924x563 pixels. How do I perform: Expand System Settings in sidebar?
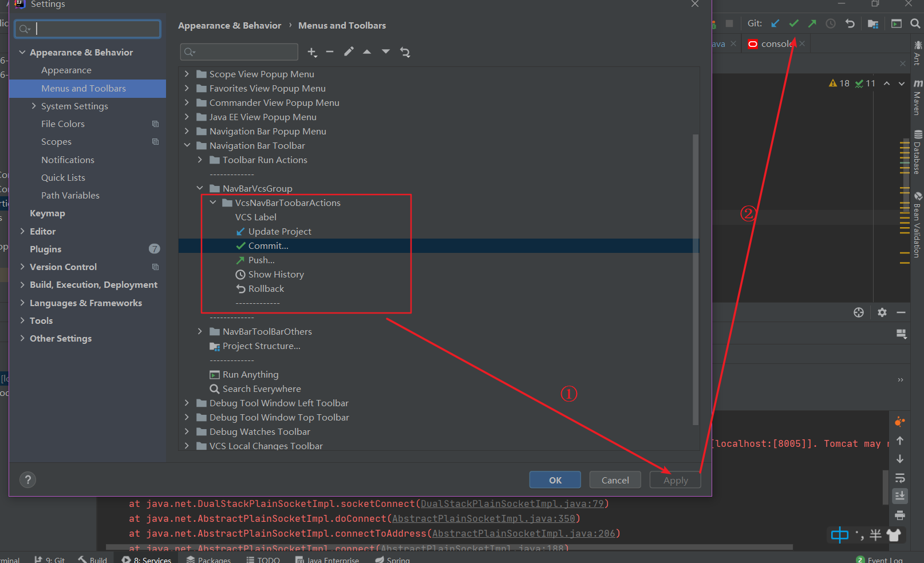click(34, 106)
